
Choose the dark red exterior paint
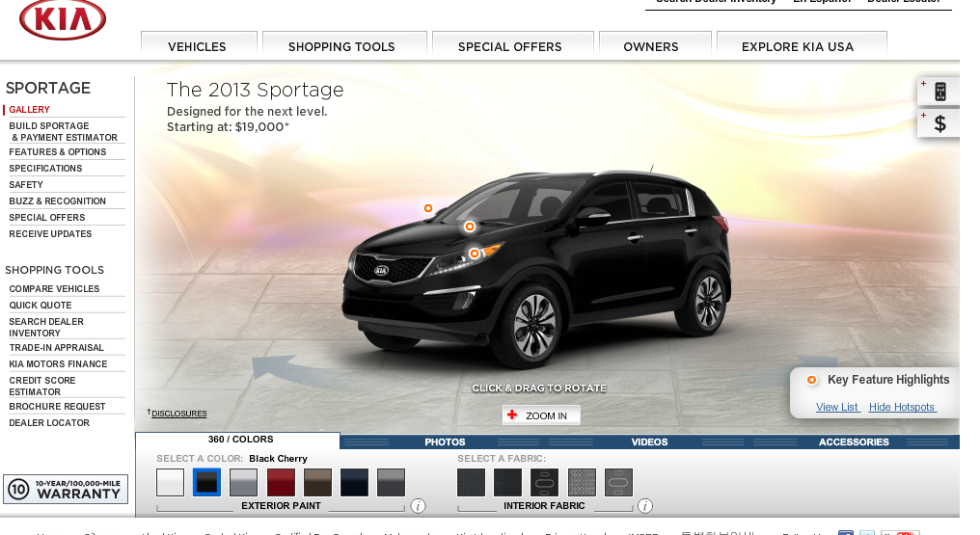pyautogui.click(x=281, y=482)
